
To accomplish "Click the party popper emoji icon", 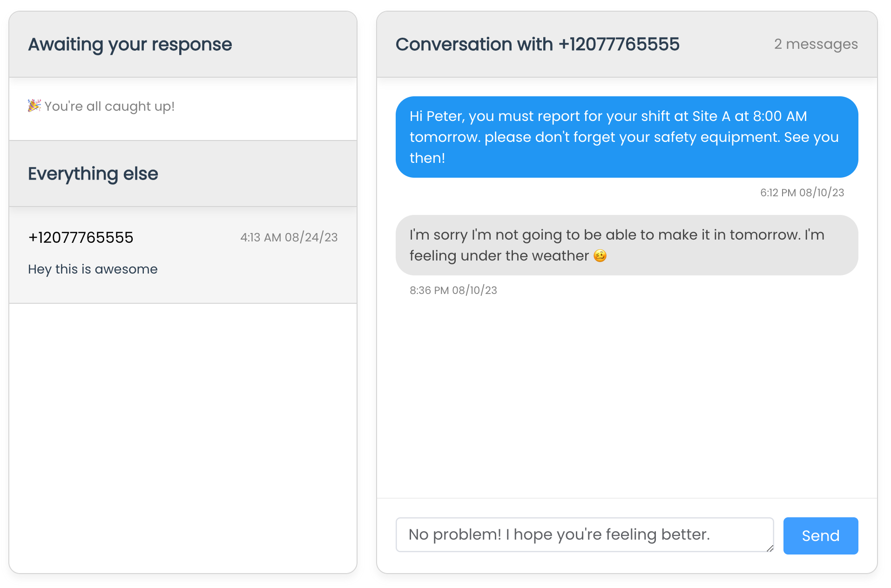I will click(x=34, y=106).
